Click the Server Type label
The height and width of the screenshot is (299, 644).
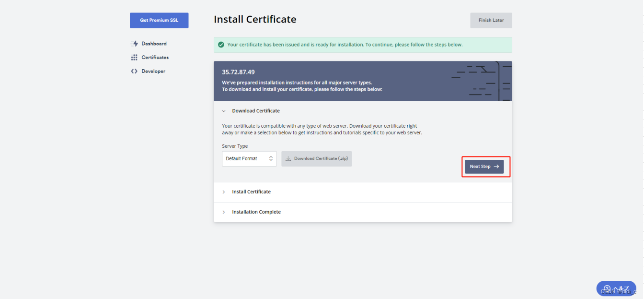point(235,146)
